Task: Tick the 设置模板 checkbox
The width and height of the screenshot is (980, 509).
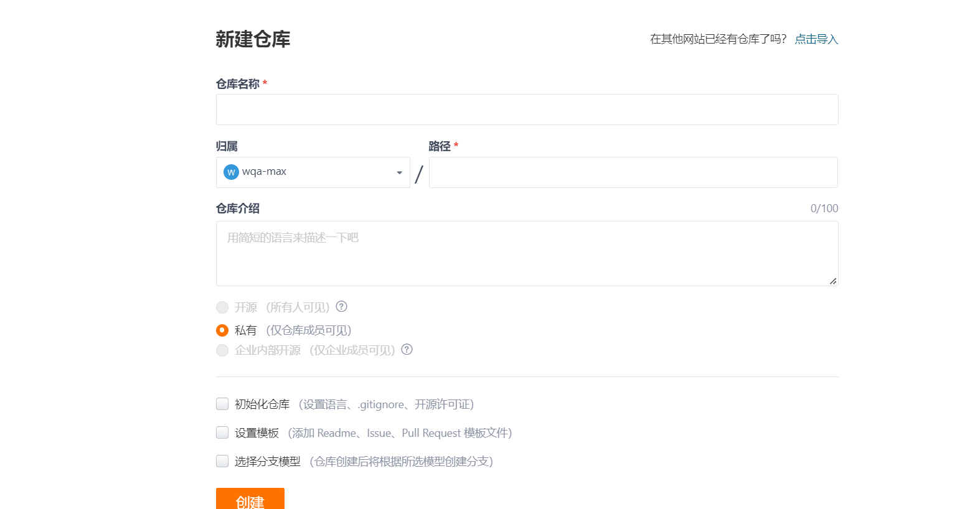Action: 222,432
